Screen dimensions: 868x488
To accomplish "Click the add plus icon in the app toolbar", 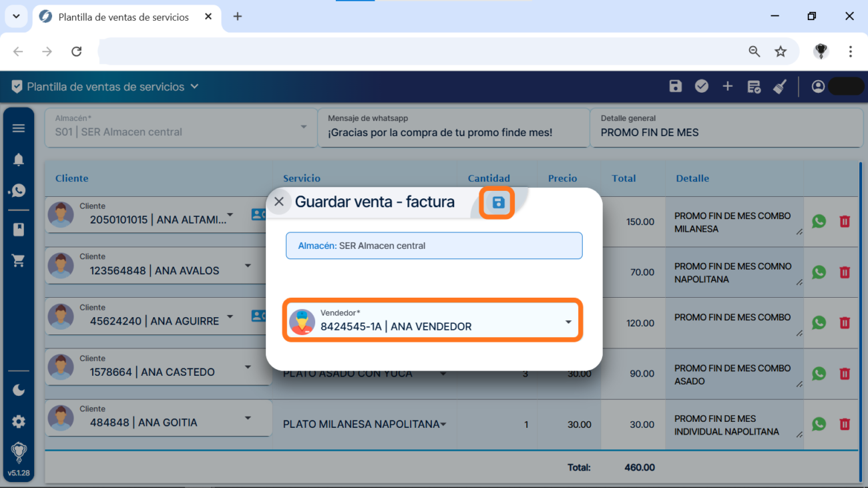I will 728,87.
